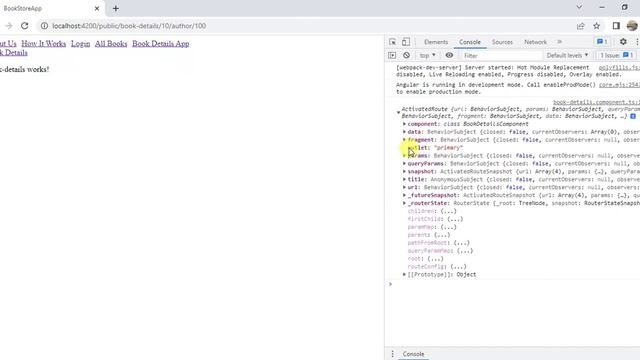Switch to the Elements tab
Screen dimensions: 640x360
click(436, 42)
